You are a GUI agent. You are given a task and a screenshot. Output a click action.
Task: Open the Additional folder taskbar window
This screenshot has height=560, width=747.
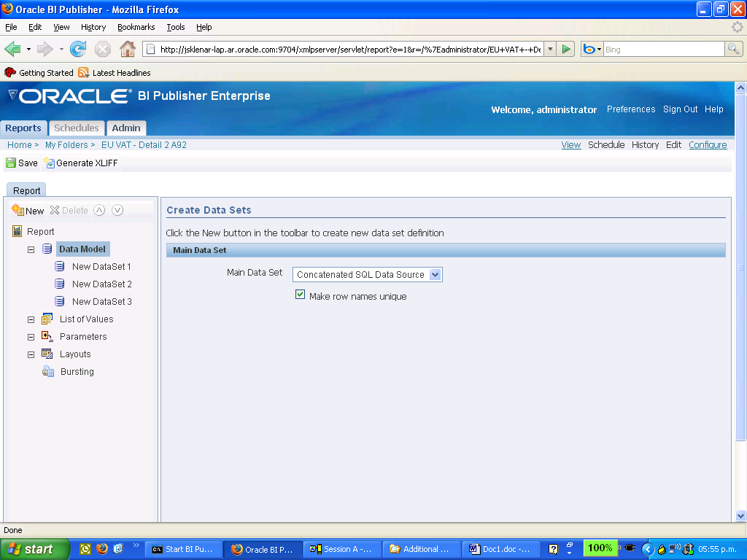pos(422,549)
